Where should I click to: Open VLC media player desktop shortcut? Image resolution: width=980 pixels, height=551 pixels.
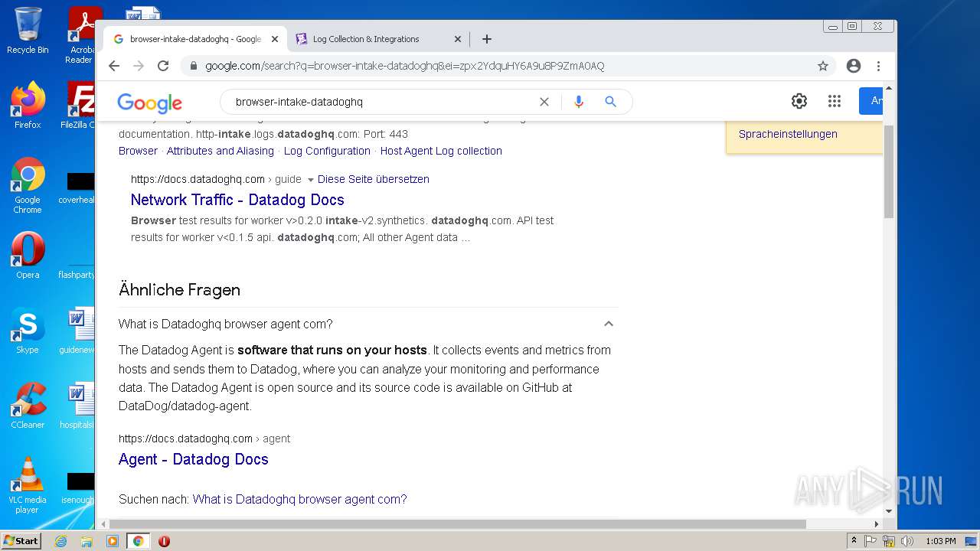(x=28, y=485)
